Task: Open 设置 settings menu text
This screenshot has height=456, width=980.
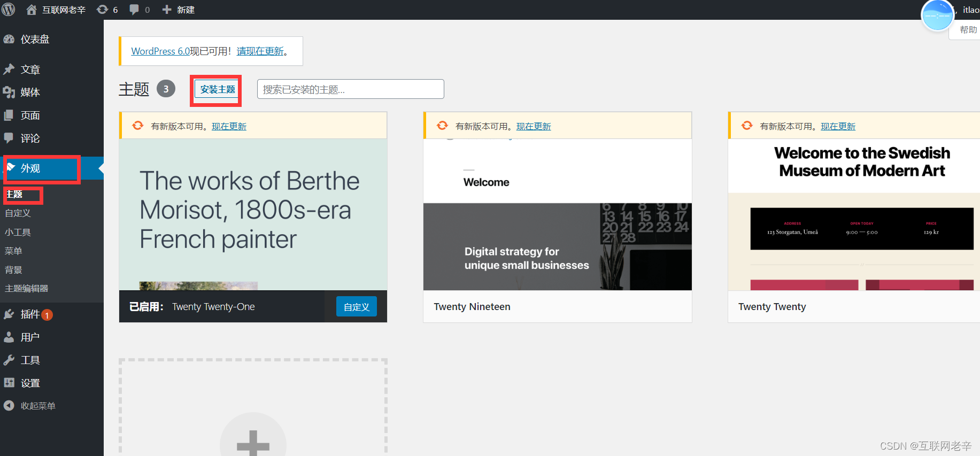Action: point(30,383)
